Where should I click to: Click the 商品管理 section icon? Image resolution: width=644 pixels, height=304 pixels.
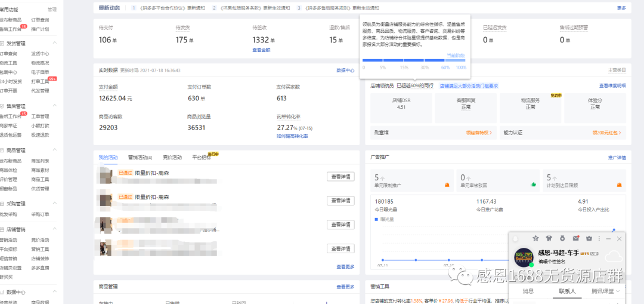(x=2, y=150)
